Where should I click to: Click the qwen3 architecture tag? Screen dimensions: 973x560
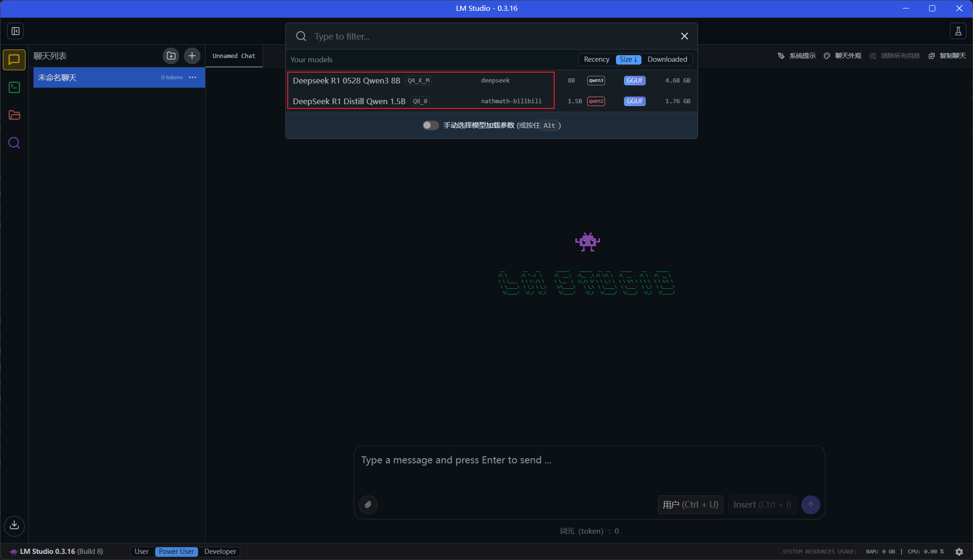pyautogui.click(x=596, y=81)
